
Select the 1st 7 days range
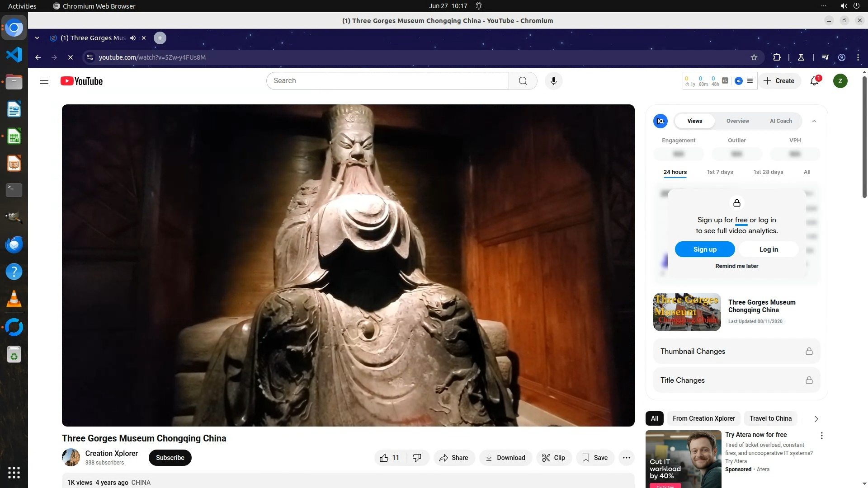click(x=720, y=172)
